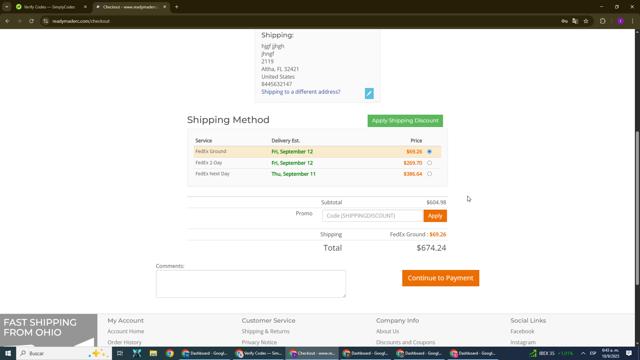Image resolution: width=640 pixels, height=360 pixels.
Task: Click the $604.98 subtotal value
Action: click(x=436, y=202)
